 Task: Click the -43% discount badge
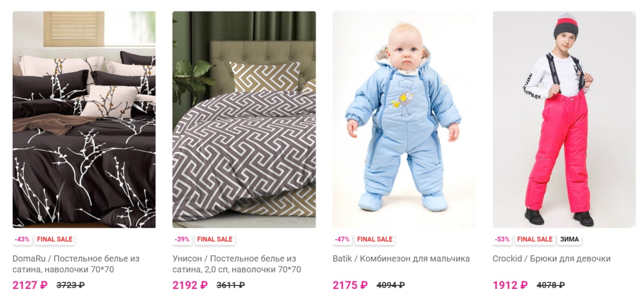[22, 240]
